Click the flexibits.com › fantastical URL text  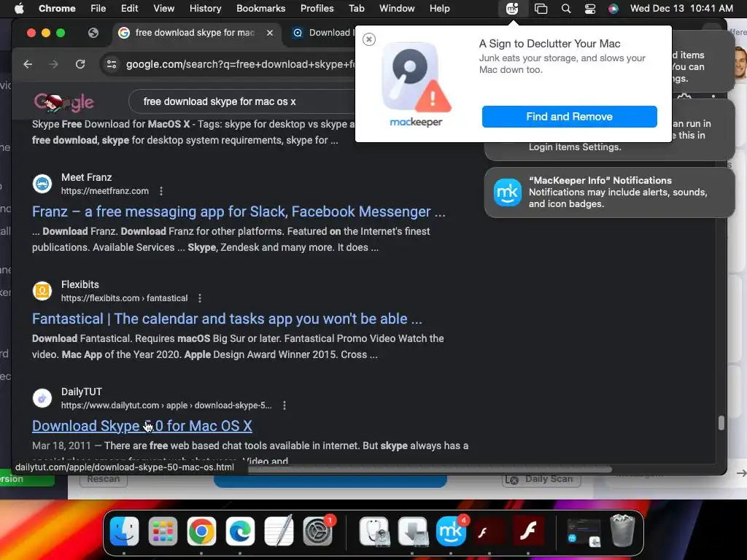pos(124,298)
